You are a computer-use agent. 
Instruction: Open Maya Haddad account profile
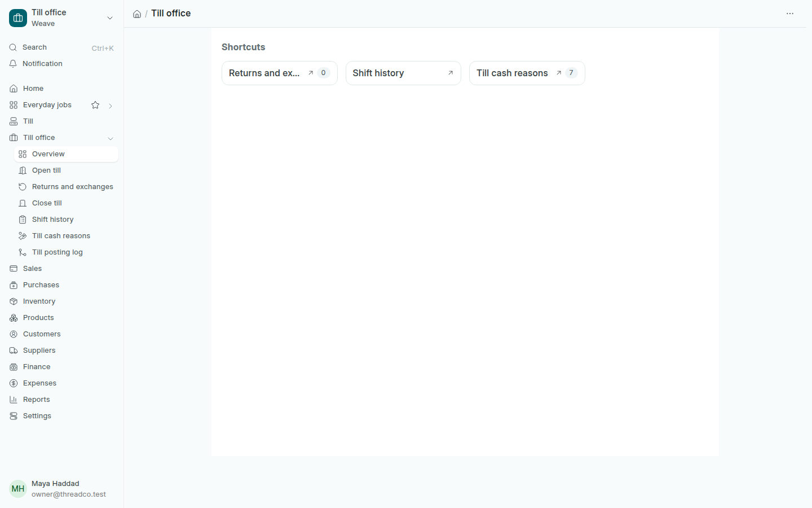click(x=61, y=489)
